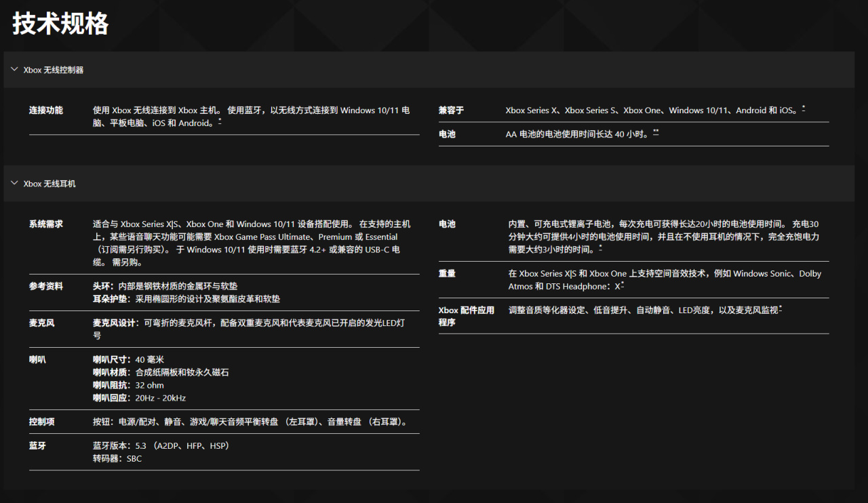868x503 pixels.
Task: Click the 'Xbox 配件应用程序' label
Action: [467, 317]
